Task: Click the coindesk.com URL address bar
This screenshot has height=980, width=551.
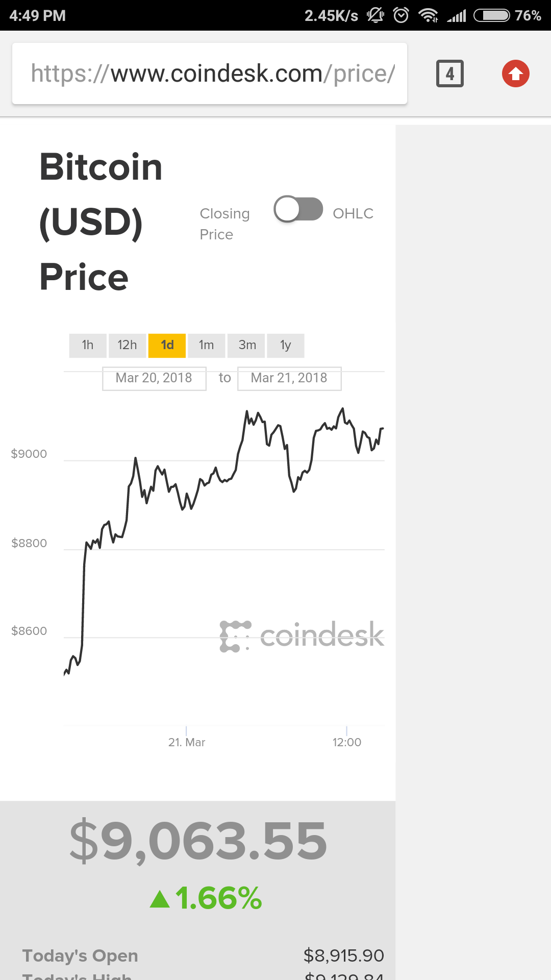Action: (x=210, y=73)
